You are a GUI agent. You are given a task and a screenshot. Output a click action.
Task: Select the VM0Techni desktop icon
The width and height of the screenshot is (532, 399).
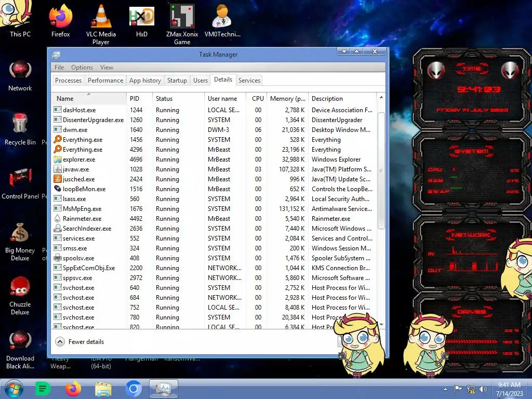[222, 20]
